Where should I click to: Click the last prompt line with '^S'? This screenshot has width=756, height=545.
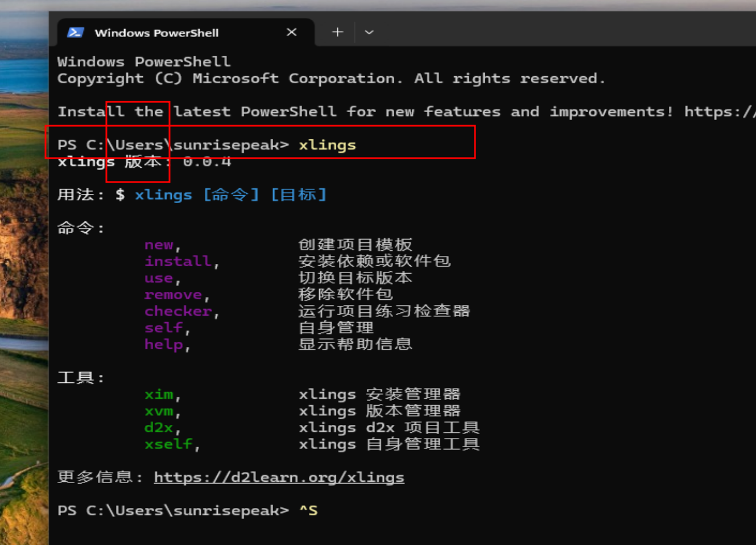[188, 510]
